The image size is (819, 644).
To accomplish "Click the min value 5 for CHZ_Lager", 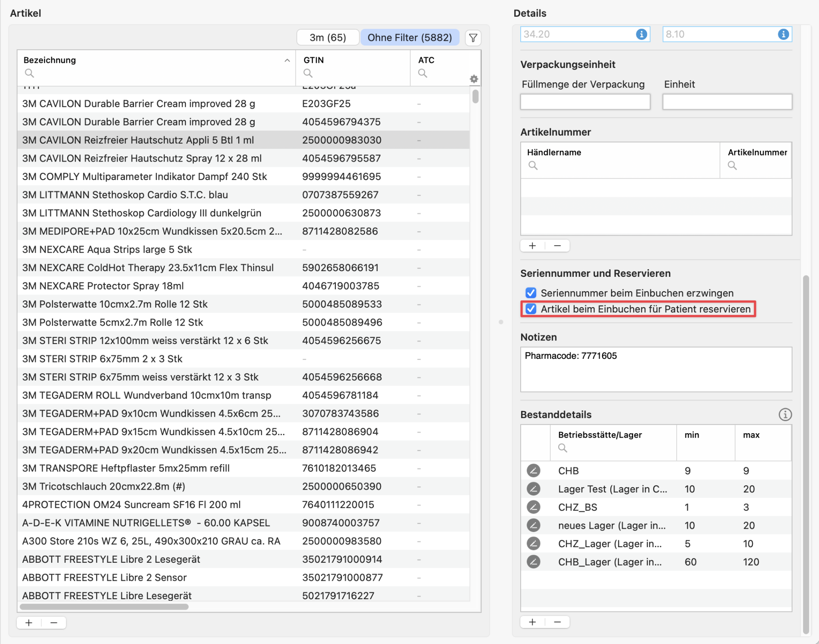I will click(x=687, y=544).
